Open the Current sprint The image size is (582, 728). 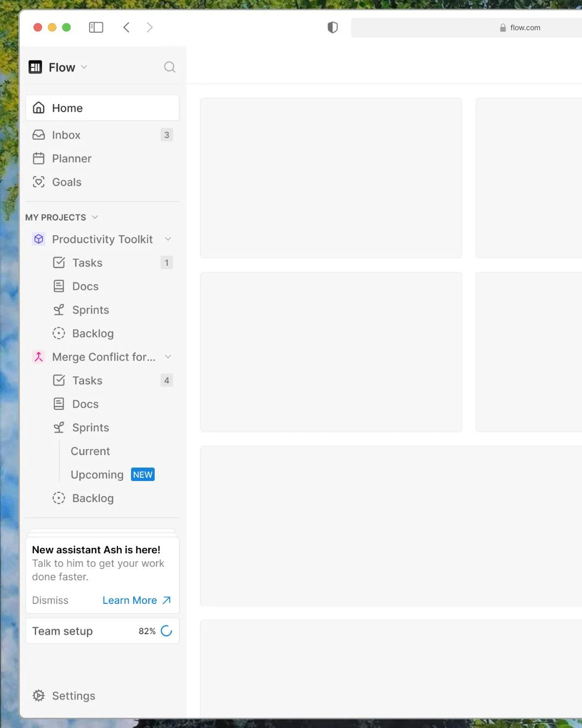click(90, 451)
